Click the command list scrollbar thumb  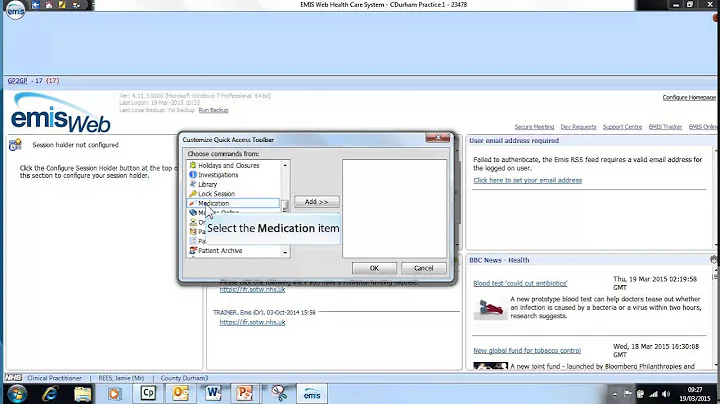[x=285, y=206]
